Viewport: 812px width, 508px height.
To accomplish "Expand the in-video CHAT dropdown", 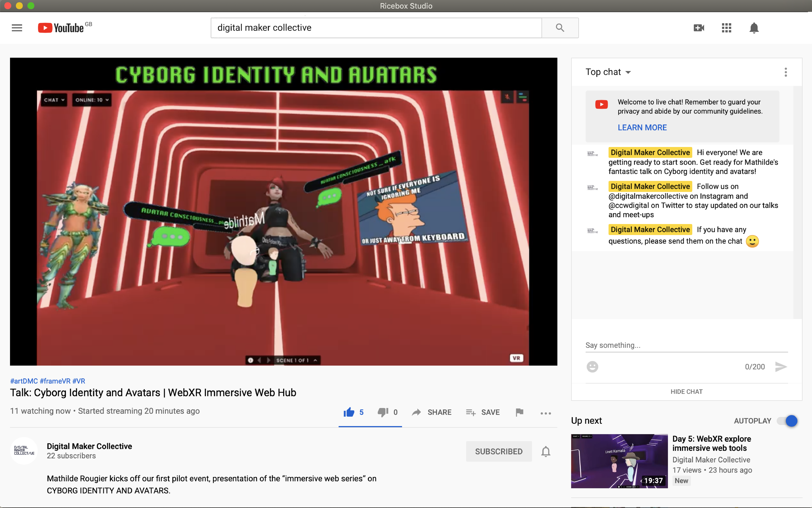I will pos(54,100).
